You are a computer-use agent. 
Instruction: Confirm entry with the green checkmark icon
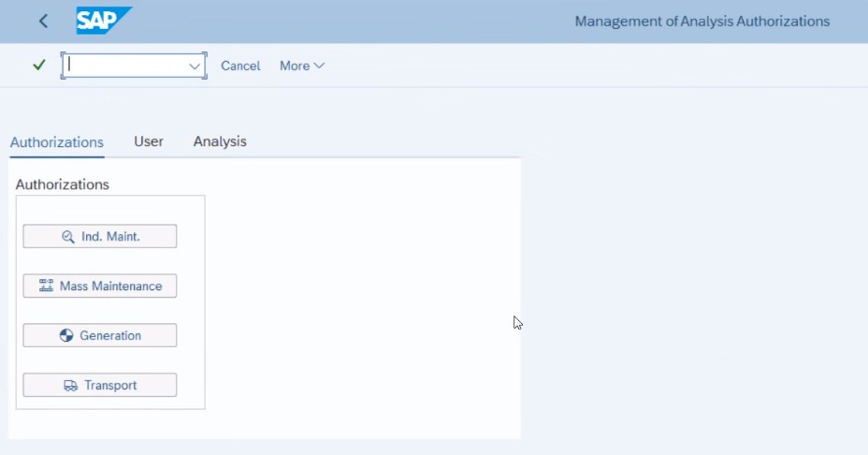coord(38,66)
